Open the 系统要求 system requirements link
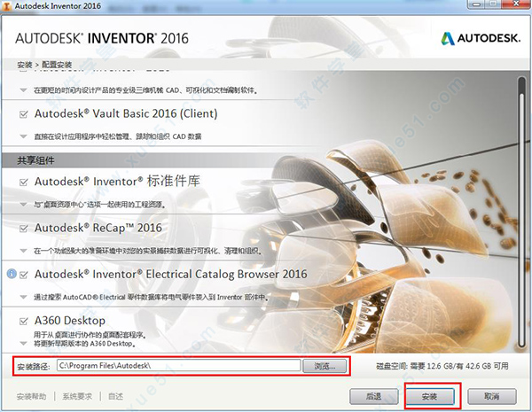 click(x=77, y=395)
